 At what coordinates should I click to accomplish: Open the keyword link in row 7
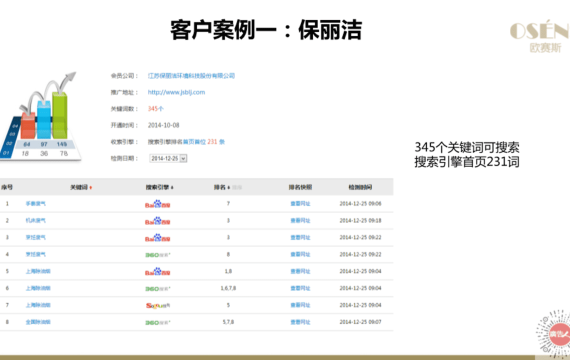[38, 305]
